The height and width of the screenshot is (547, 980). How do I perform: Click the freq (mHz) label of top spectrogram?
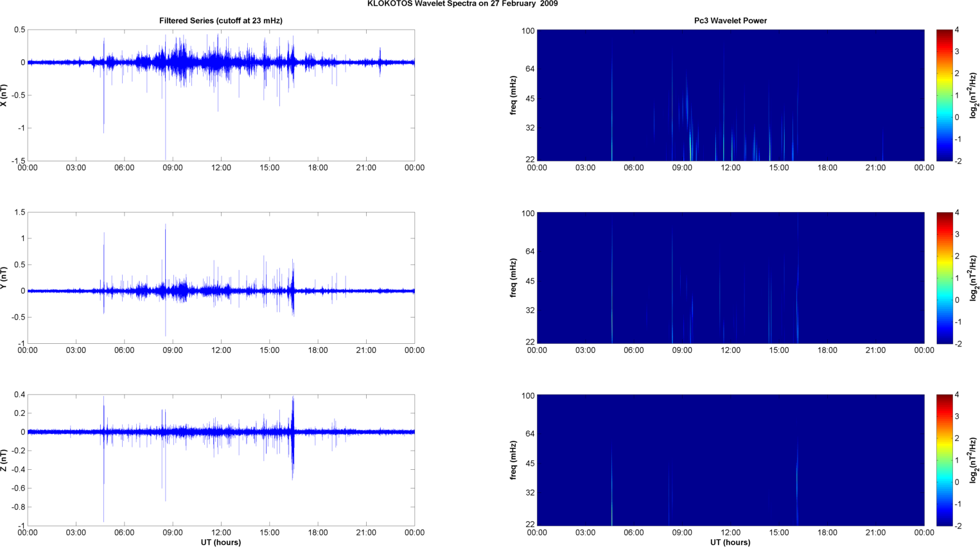coord(513,95)
